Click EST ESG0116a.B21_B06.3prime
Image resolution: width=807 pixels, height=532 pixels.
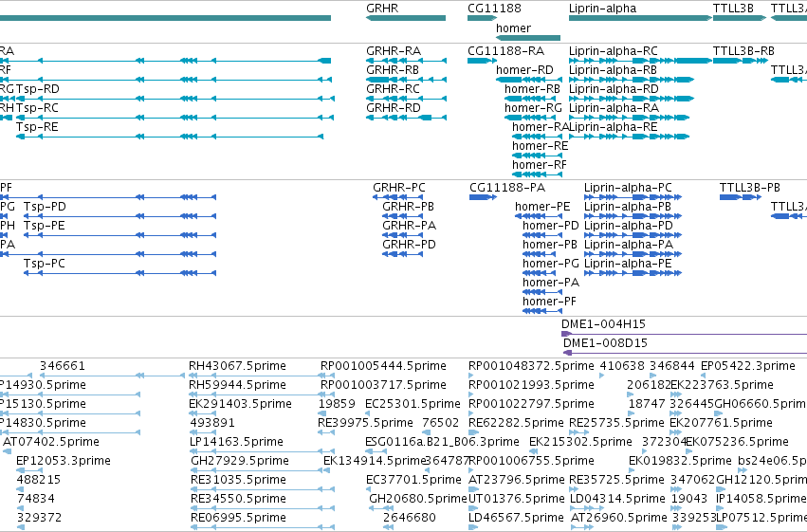[x=442, y=442]
